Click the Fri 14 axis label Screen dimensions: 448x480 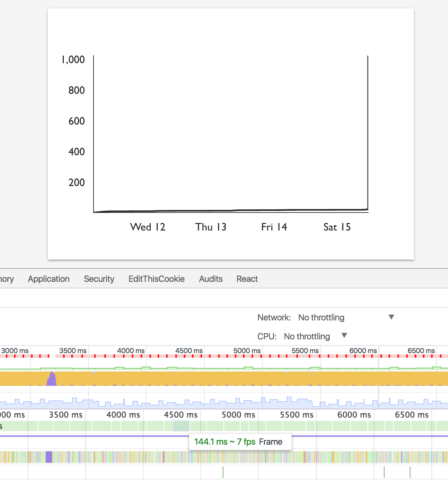tap(274, 227)
